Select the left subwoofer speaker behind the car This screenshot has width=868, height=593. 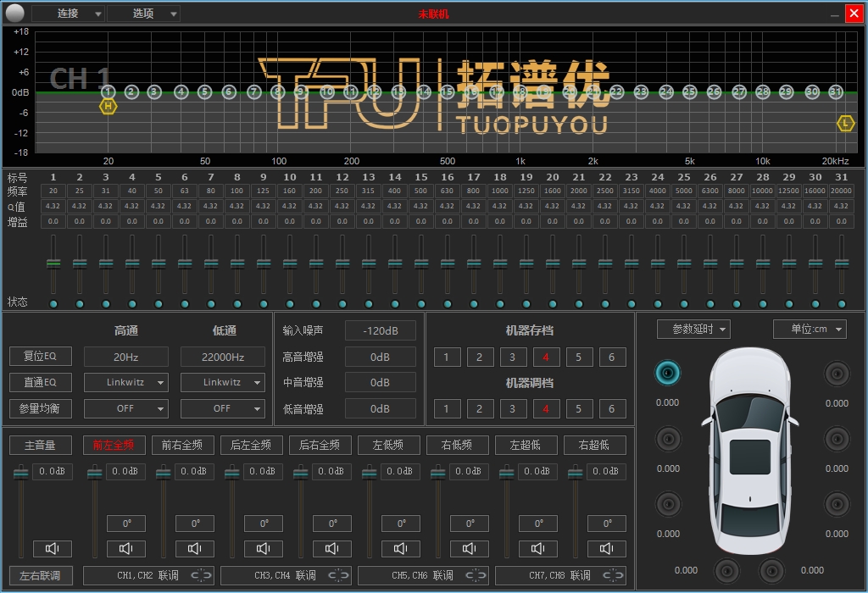point(726,570)
